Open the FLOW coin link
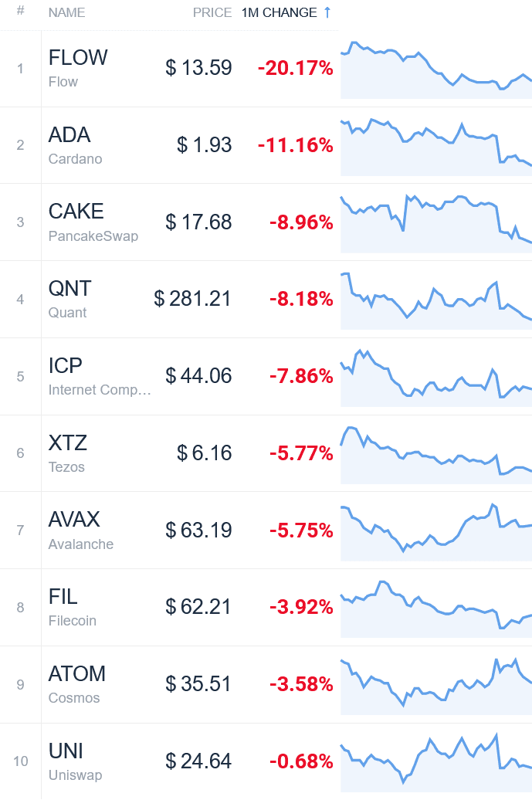Screen dimensions: 532x800 78,67
